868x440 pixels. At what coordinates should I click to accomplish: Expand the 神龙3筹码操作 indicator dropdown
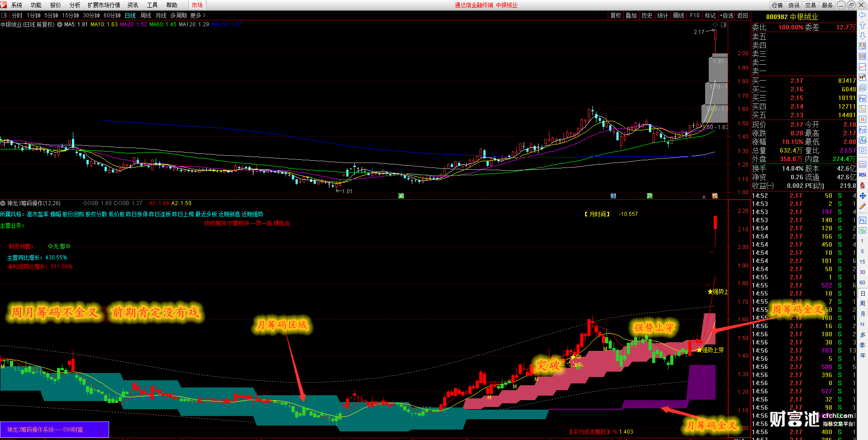tap(3, 203)
